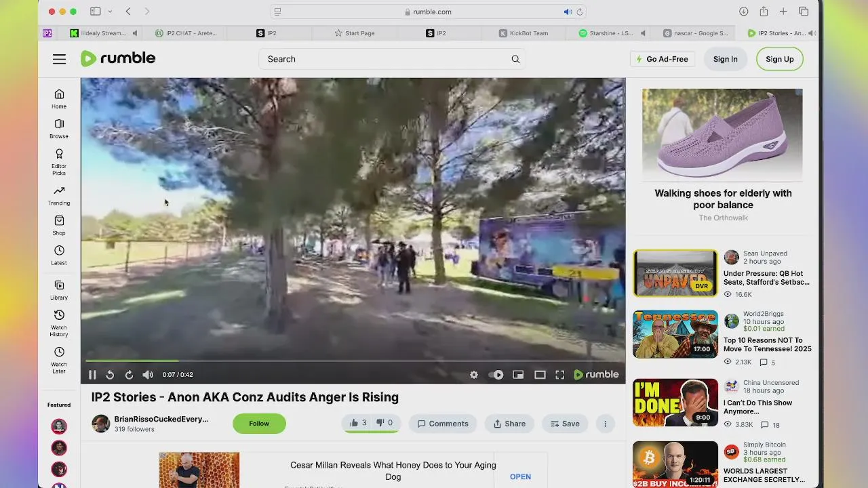
Task: Reload the page in Safari
Action: click(579, 12)
